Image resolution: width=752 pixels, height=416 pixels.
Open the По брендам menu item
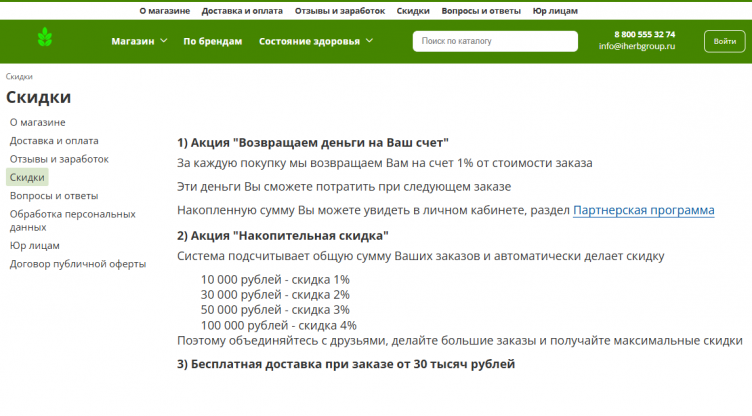coord(213,41)
